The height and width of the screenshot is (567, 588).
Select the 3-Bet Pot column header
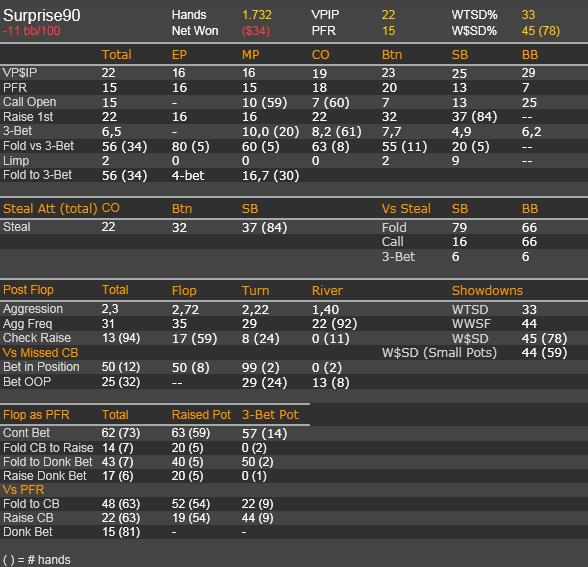point(270,415)
